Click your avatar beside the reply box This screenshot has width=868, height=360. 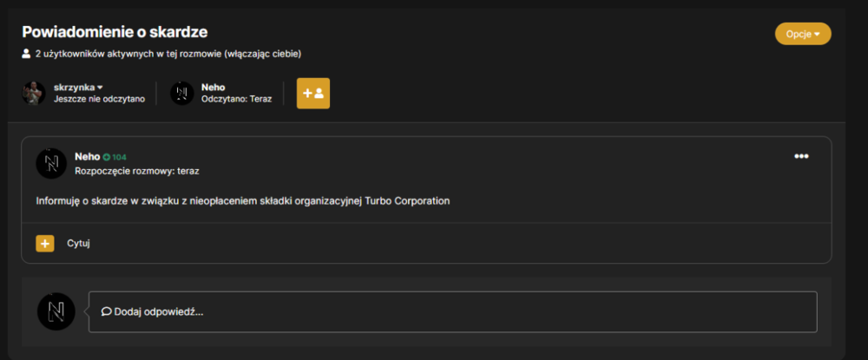(x=56, y=311)
